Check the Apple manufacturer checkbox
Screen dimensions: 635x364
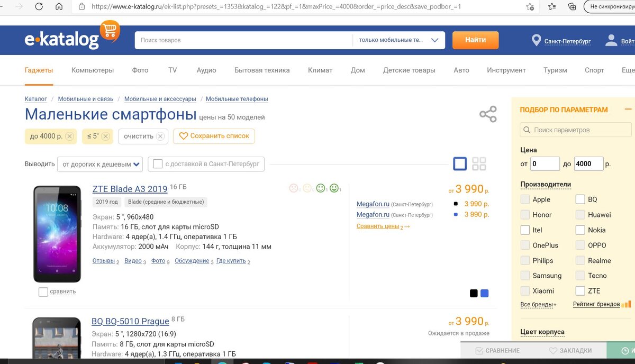pos(525,199)
